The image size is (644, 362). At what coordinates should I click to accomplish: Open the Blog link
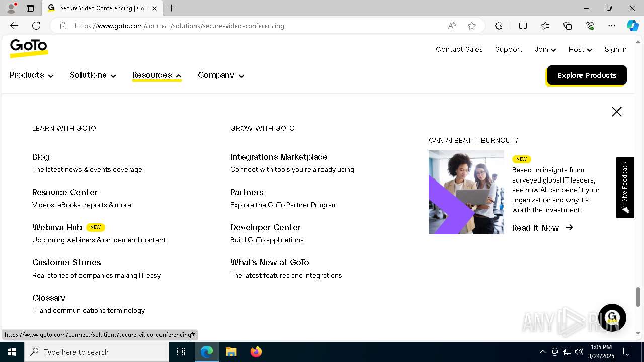tap(41, 157)
